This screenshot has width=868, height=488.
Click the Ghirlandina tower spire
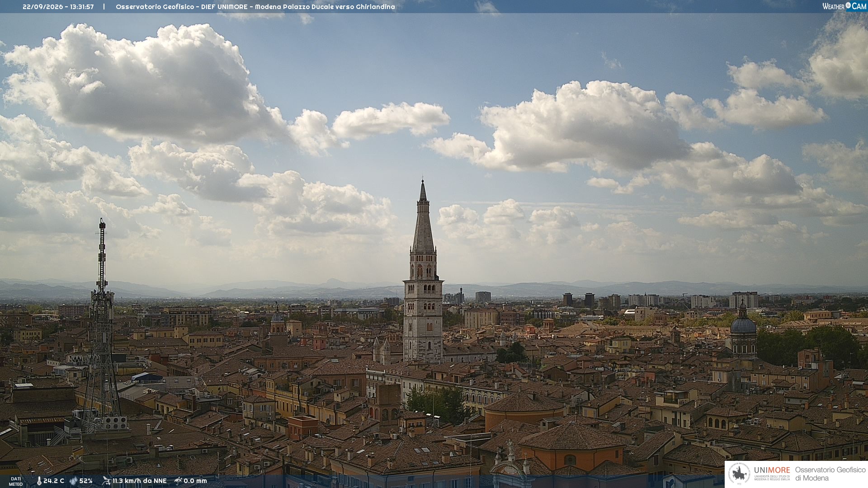pos(423,217)
